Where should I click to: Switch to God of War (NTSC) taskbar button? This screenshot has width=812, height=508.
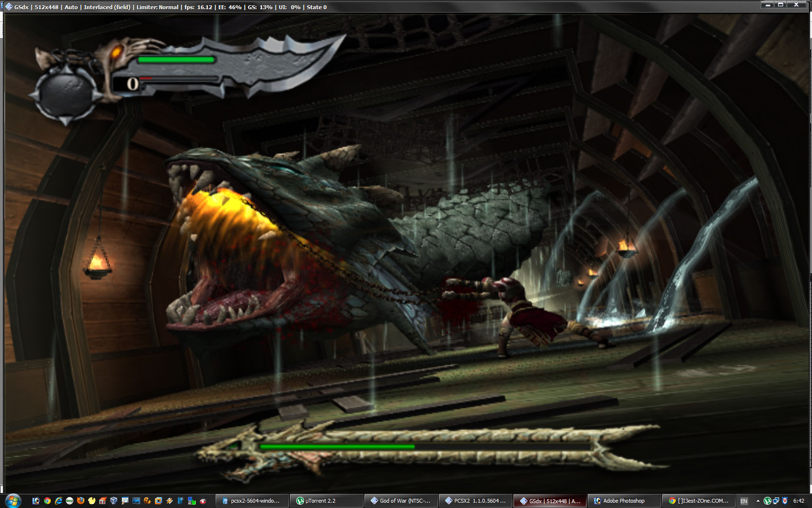[401, 501]
